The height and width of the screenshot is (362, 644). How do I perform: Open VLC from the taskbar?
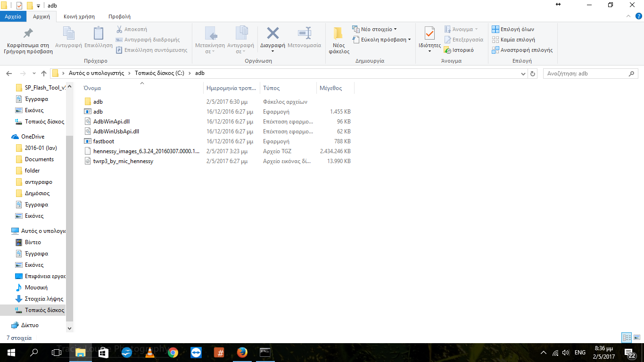coord(149,353)
